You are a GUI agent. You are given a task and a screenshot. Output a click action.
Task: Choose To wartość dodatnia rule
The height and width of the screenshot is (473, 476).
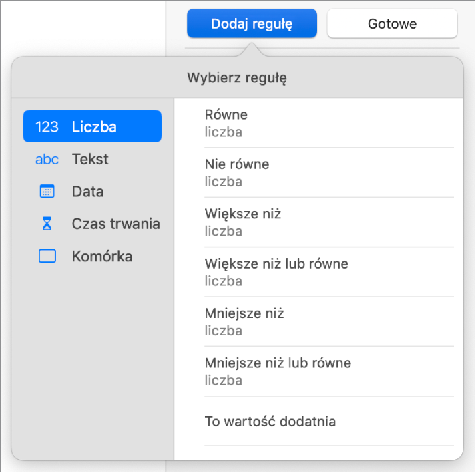click(x=329, y=421)
